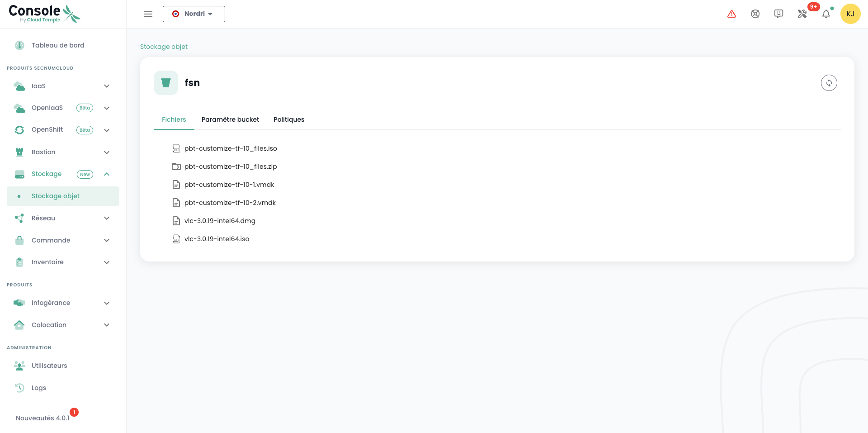
Task: Open Nouveautés 4.0.1 release notes
Action: [42, 418]
